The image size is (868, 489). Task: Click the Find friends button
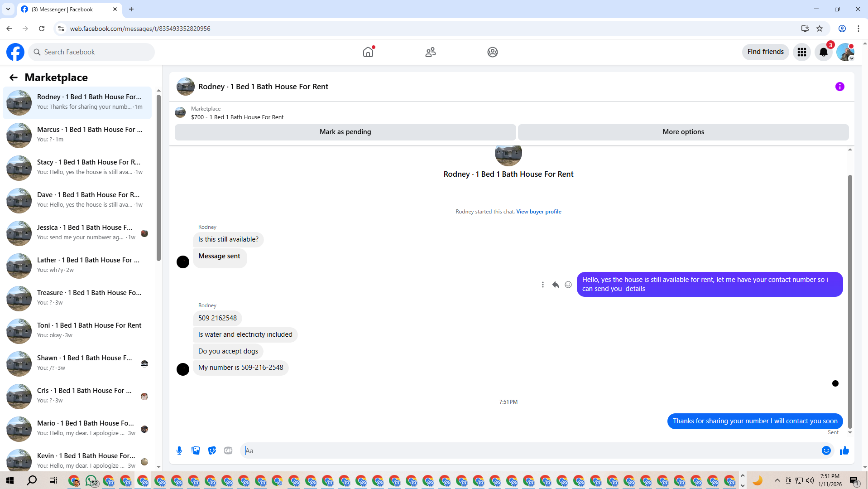tap(766, 52)
